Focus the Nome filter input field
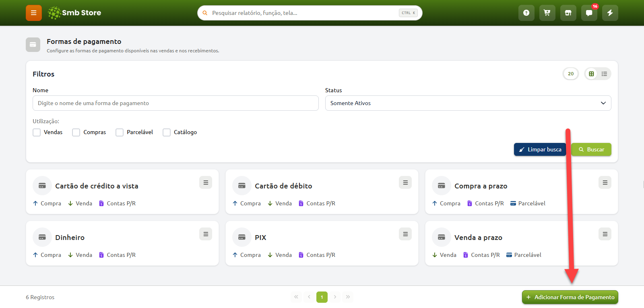The width and height of the screenshot is (644, 308). pyautogui.click(x=175, y=103)
